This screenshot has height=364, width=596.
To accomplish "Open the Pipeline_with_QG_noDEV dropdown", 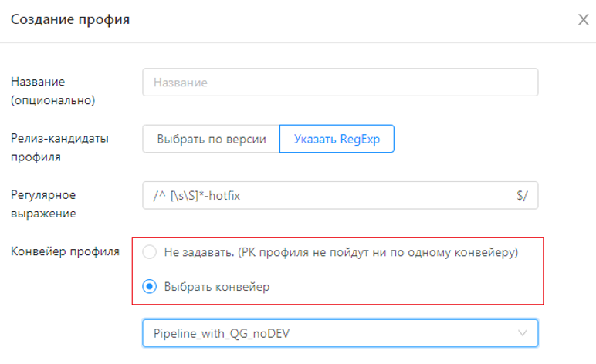I will 340,333.
